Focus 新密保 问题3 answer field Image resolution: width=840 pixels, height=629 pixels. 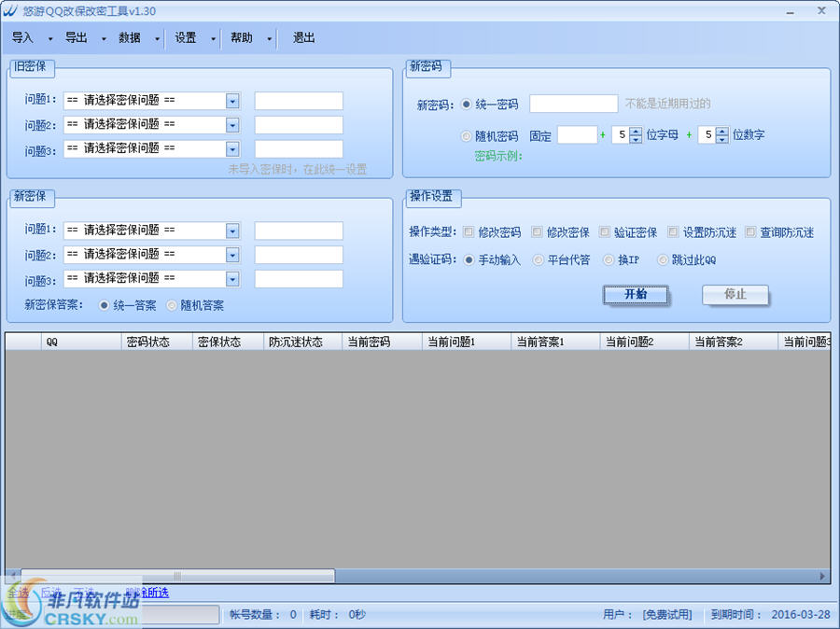pyautogui.click(x=299, y=279)
